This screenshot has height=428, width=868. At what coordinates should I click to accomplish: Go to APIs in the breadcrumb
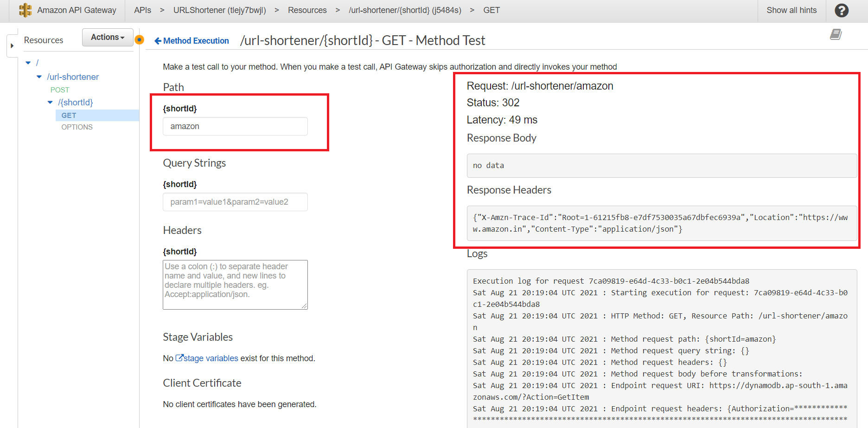click(x=142, y=10)
